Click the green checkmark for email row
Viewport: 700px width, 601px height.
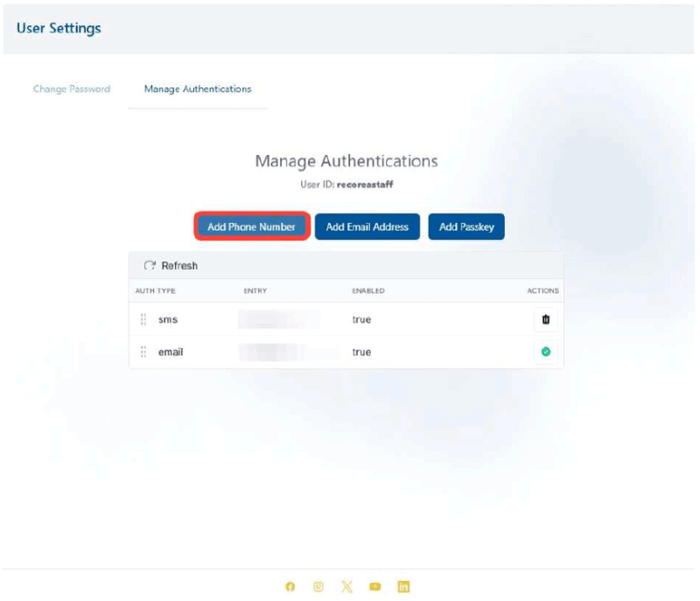tap(546, 353)
